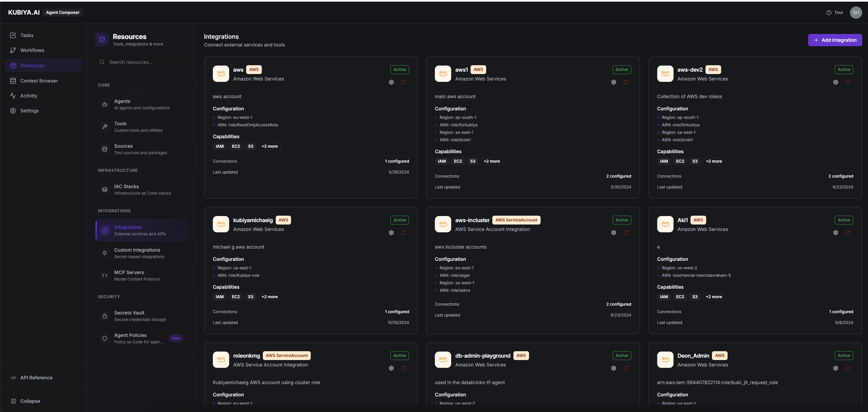Refresh the aws-incluster integration
Viewport: 868px width, 412px height.
(626, 233)
